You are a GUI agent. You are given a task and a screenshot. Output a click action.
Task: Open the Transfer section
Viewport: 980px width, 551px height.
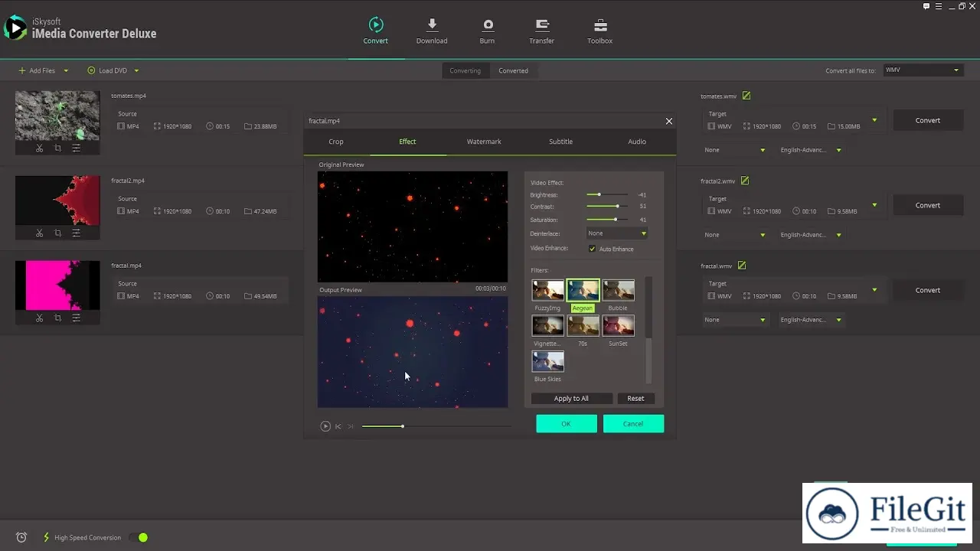(542, 31)
